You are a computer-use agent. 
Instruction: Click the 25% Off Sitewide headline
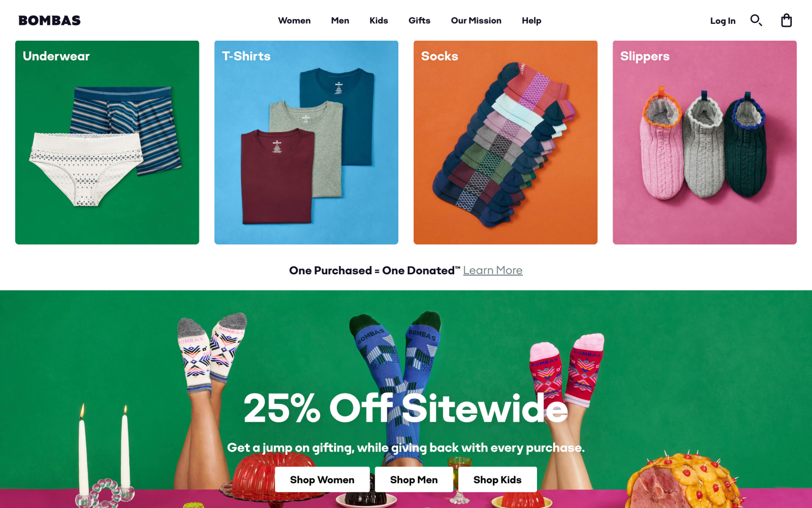tap(405, 408)
